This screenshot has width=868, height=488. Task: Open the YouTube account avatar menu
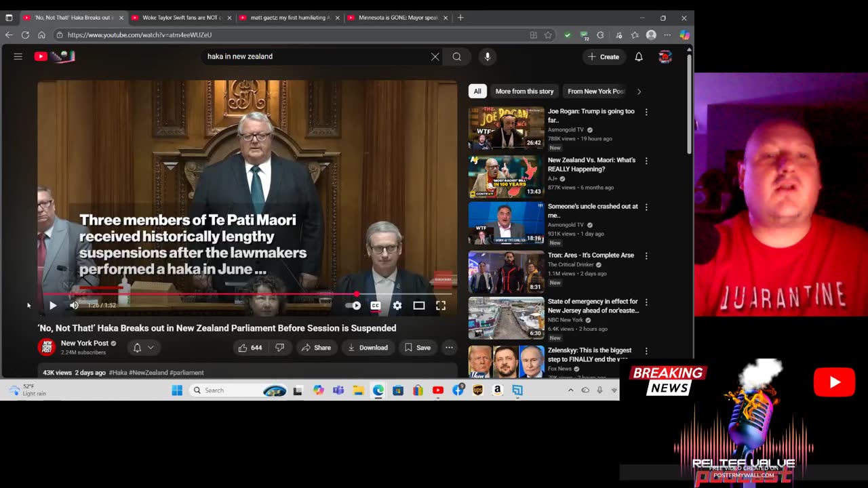[665, 57]
